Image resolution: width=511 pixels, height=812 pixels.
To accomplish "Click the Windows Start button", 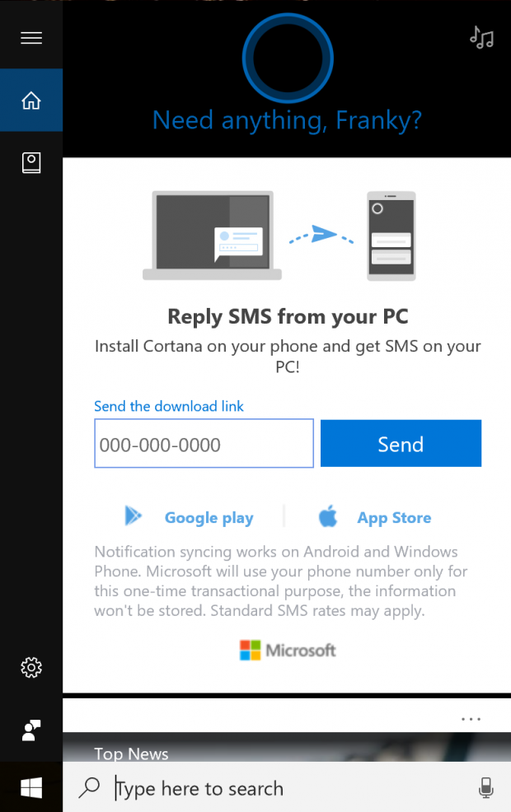I will tap(31, 787).
